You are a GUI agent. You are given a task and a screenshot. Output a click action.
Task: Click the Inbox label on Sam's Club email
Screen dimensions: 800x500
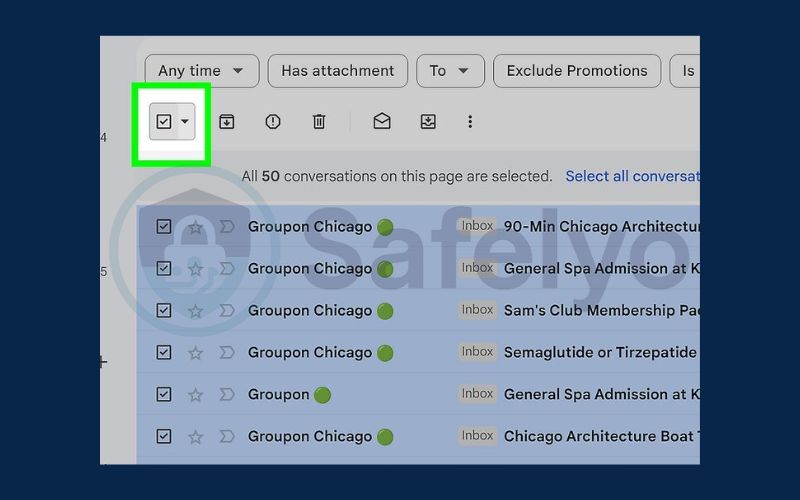coord(477,310)
